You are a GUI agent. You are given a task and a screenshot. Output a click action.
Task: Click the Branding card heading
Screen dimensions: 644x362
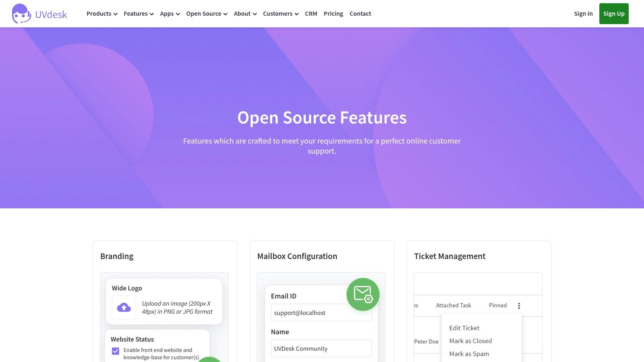[x=117, y=256]
